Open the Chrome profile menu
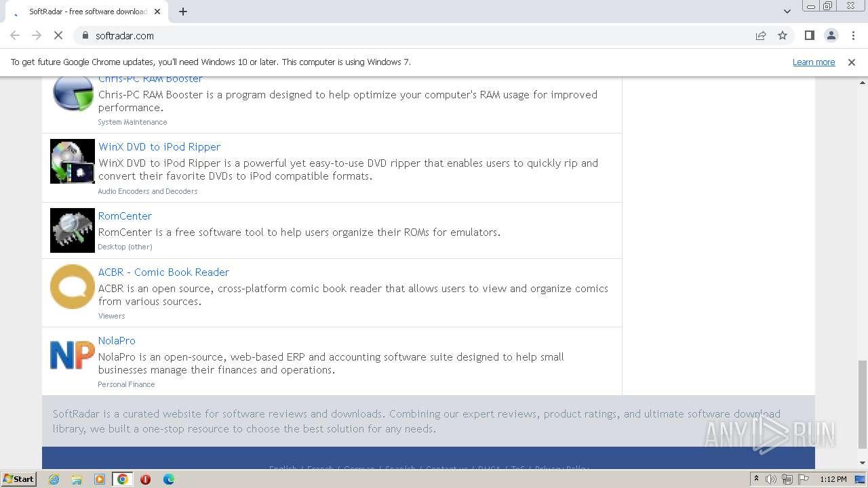The image size is (868, 488). (x=831, y=35)
